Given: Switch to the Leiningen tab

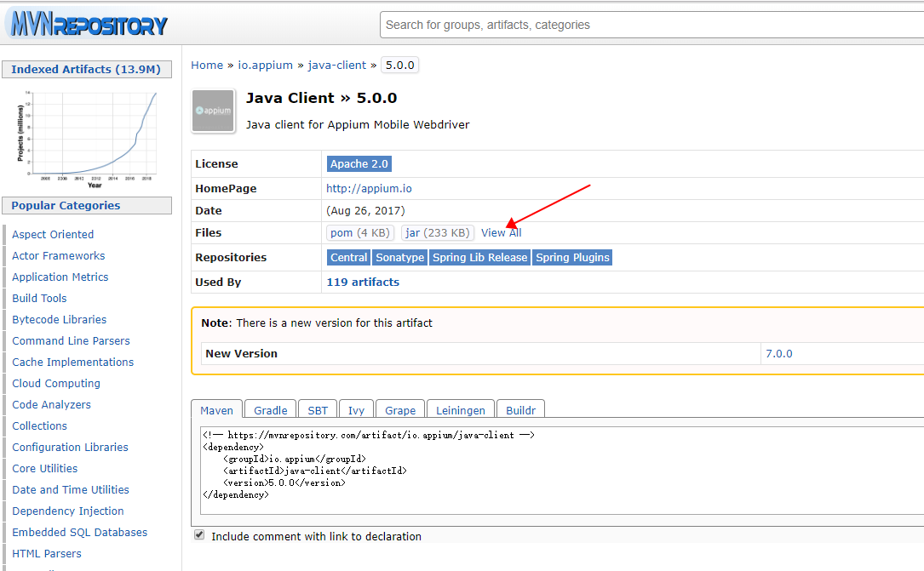Looking at the screenshot, I should (460, 410).
